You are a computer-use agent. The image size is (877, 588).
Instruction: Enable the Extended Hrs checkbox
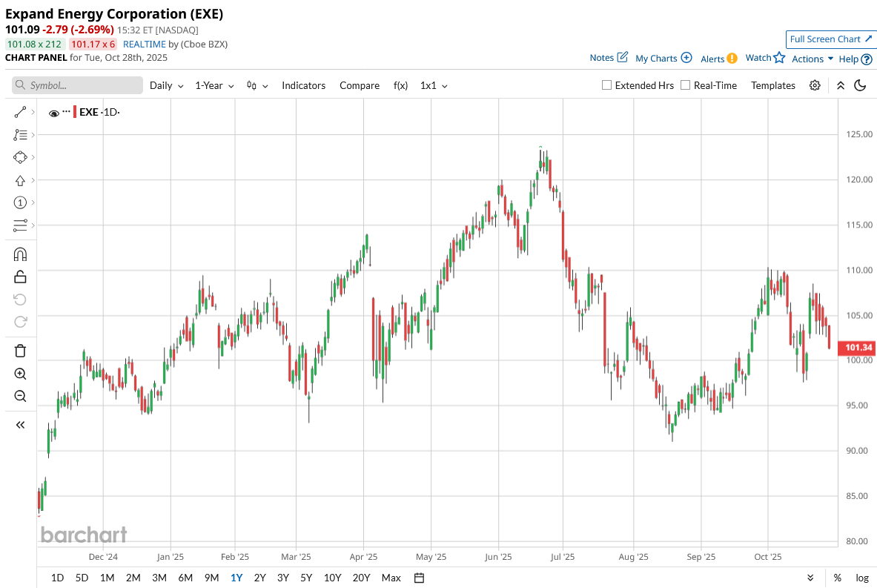click(606, 85)
